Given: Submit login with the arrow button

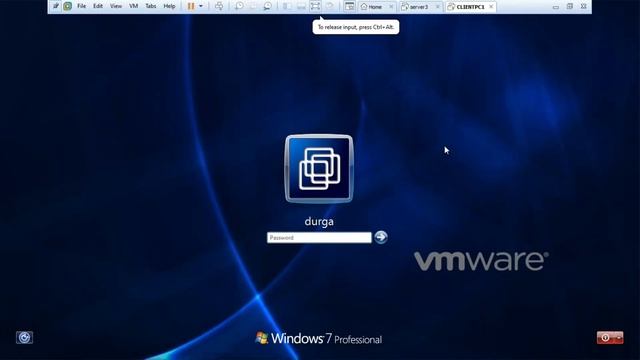Looking at the screenshot, I should [381, 237].
